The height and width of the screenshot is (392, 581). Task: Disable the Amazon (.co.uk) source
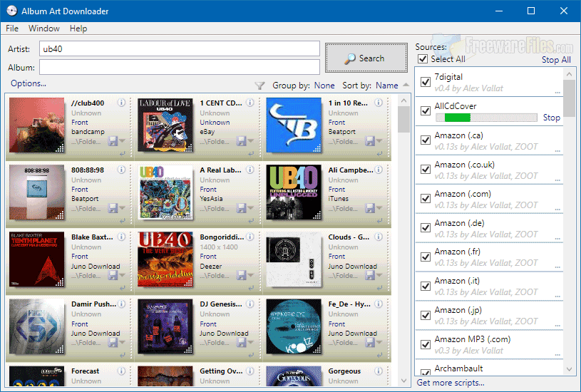pos(426,170)
